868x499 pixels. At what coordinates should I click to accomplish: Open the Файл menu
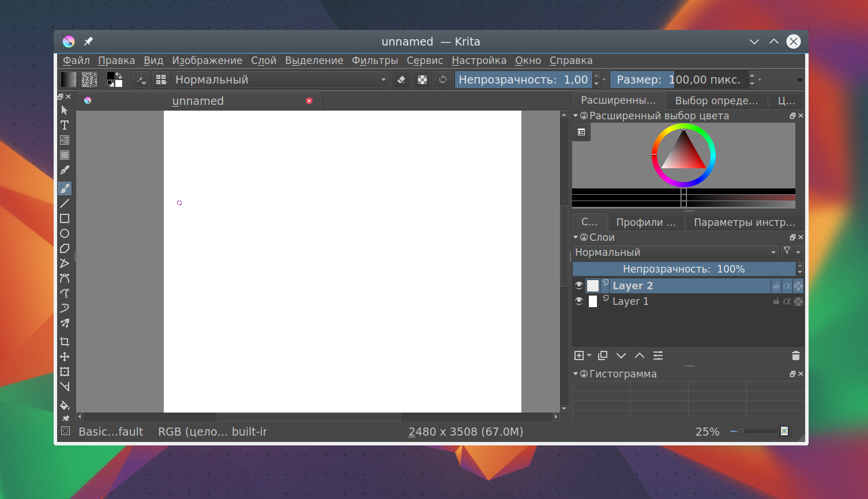tap(76, 61)
